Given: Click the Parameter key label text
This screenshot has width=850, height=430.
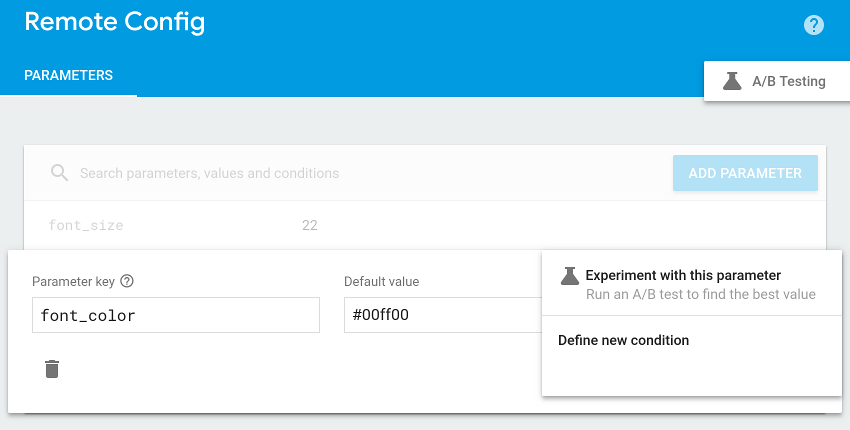Looking at the screenshot, I should (73, 281).
